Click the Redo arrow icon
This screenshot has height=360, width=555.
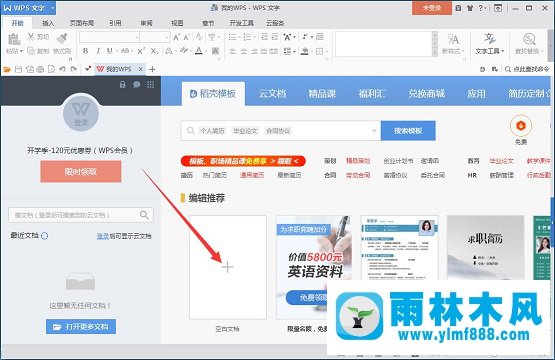pyautogui.click(x=73, y=69)
